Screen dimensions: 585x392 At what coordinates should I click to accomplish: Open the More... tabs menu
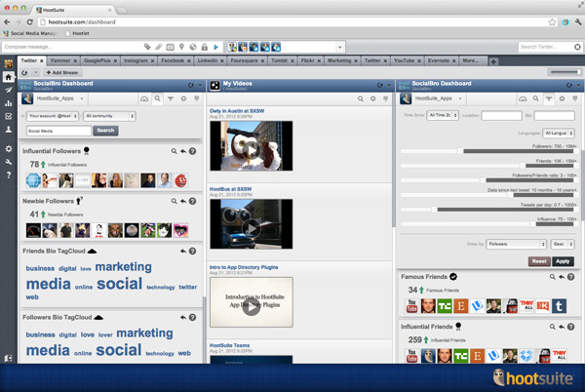pos(470,60)
